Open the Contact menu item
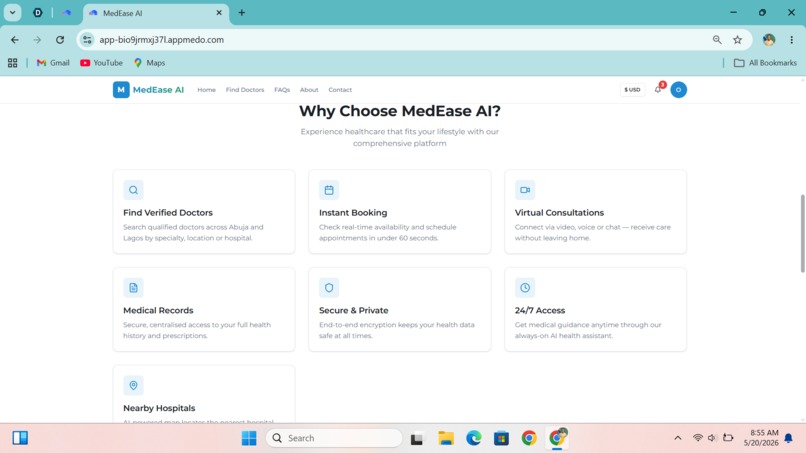The height and width of the screenshot is (453, 806). (x=340, y=89)
